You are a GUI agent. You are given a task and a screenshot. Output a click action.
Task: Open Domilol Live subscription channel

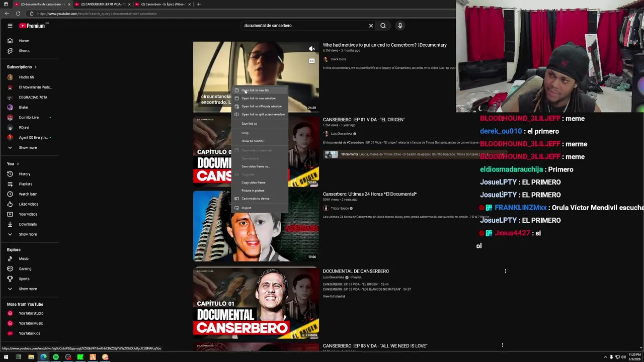29,118
